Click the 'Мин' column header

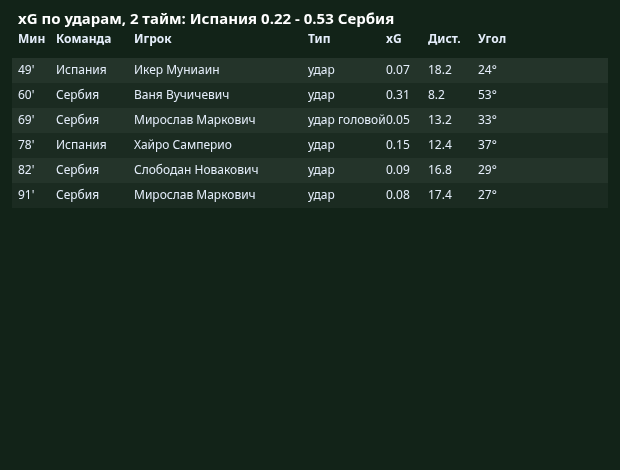(x=32, y=39)
